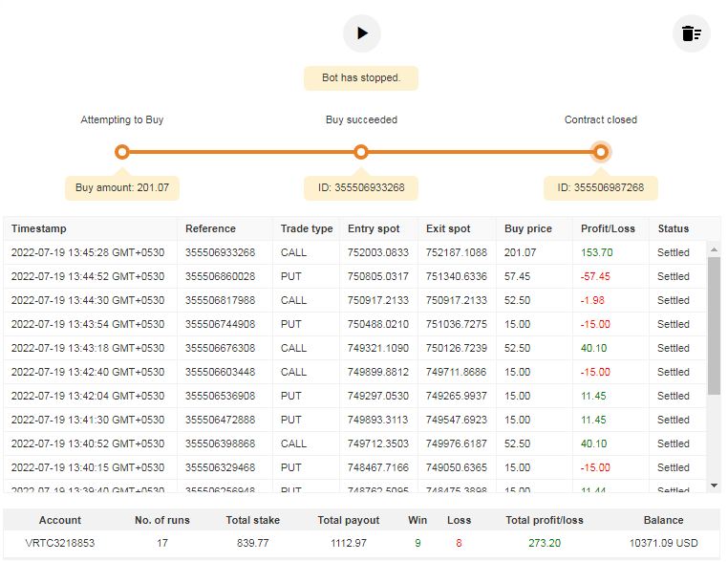Screen dimensions: 728x562
Task: Click the Bot has stopped status message
Action: click(x=361, y=77)
